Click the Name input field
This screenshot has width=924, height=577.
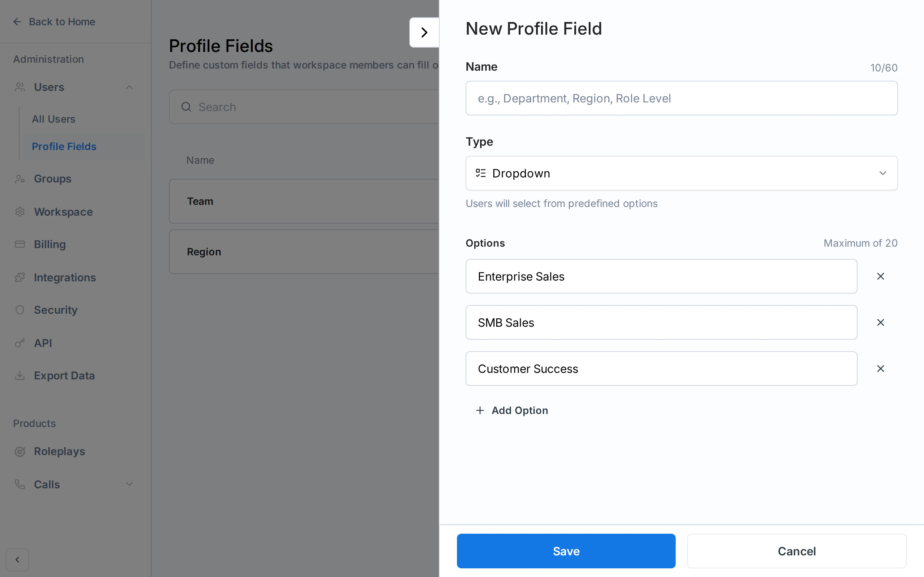tap(681, 98)
